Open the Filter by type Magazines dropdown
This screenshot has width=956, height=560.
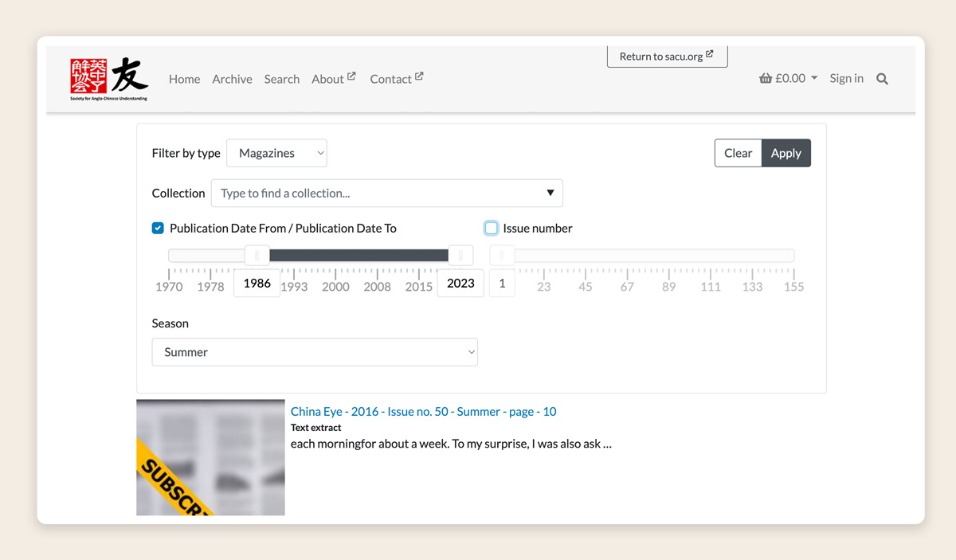coord(276,153)
